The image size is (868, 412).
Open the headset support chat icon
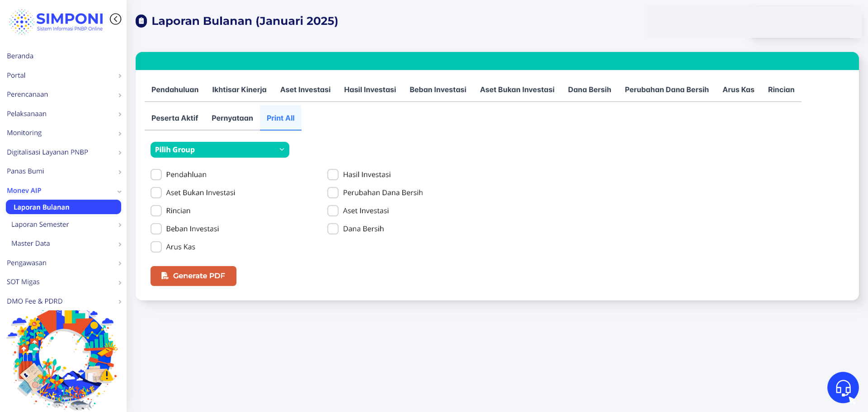click(x=843, y=387)
